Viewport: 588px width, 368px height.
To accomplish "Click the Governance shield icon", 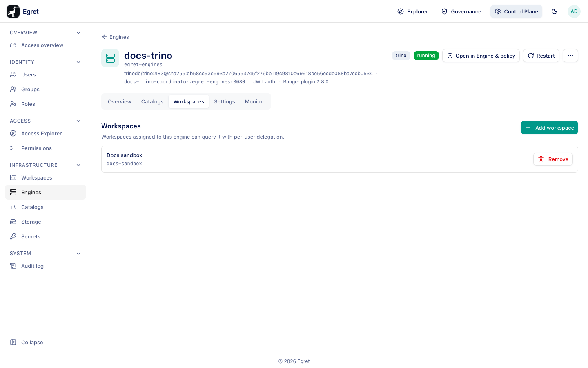I will [444, 11].
